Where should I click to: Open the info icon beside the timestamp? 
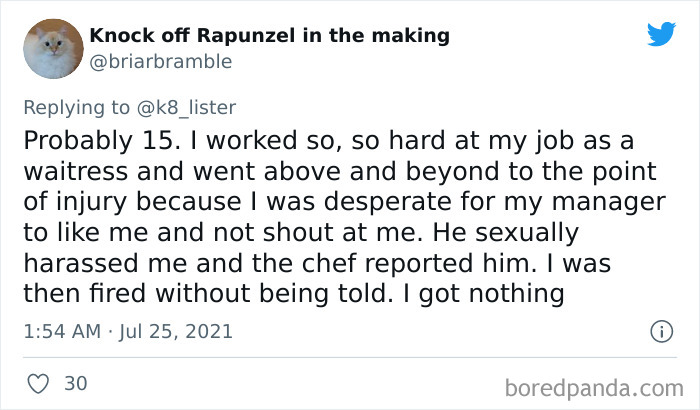click(x=660, y=330)
